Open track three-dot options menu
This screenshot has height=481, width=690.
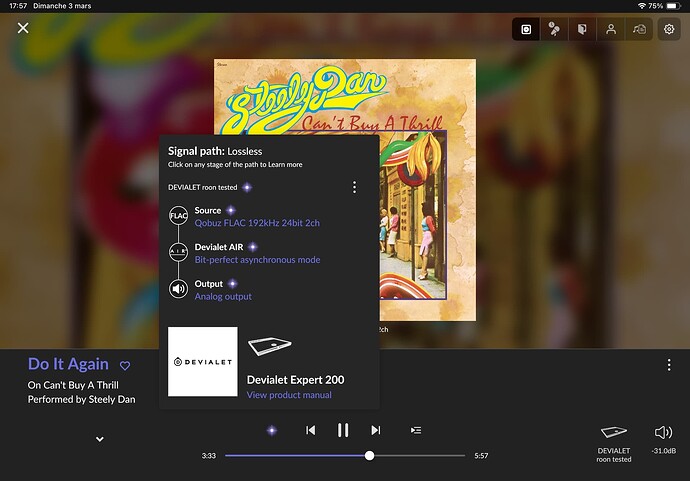pos(669,365)
